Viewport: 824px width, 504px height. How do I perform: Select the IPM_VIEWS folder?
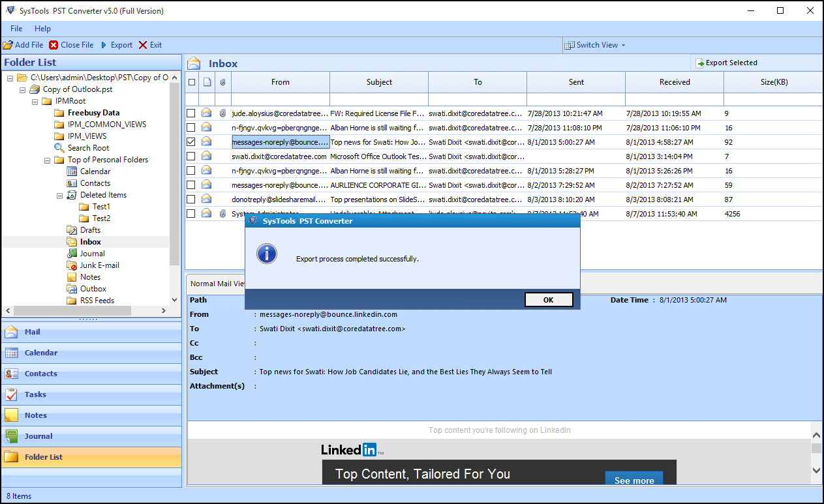[x=87, y=136]
